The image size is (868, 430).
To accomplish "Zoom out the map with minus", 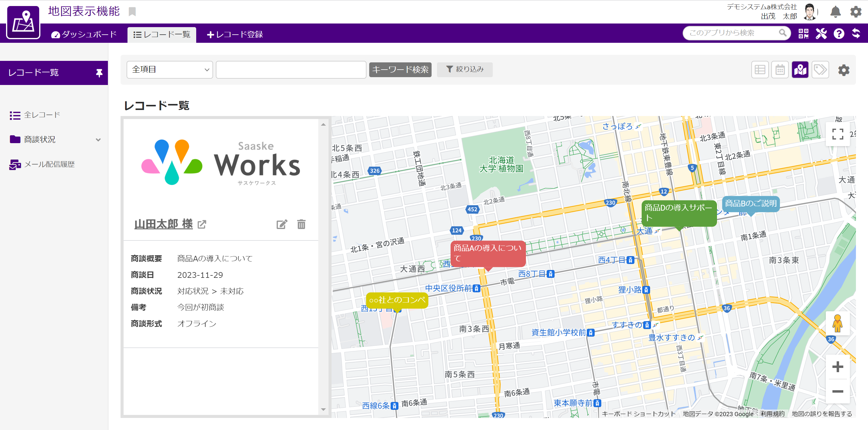I will click(837, 391).
